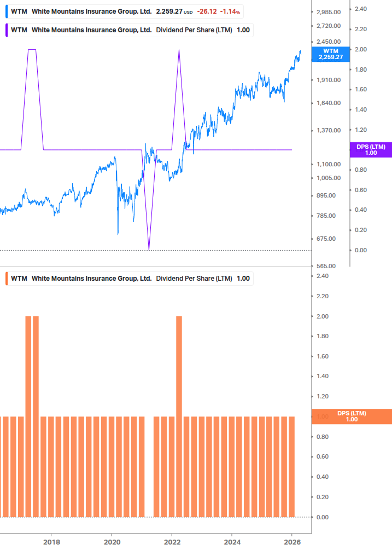The height and width of the screenshot is (550, 392).
Task: Click the 1,005.00 price axis label
Action: 329,178
